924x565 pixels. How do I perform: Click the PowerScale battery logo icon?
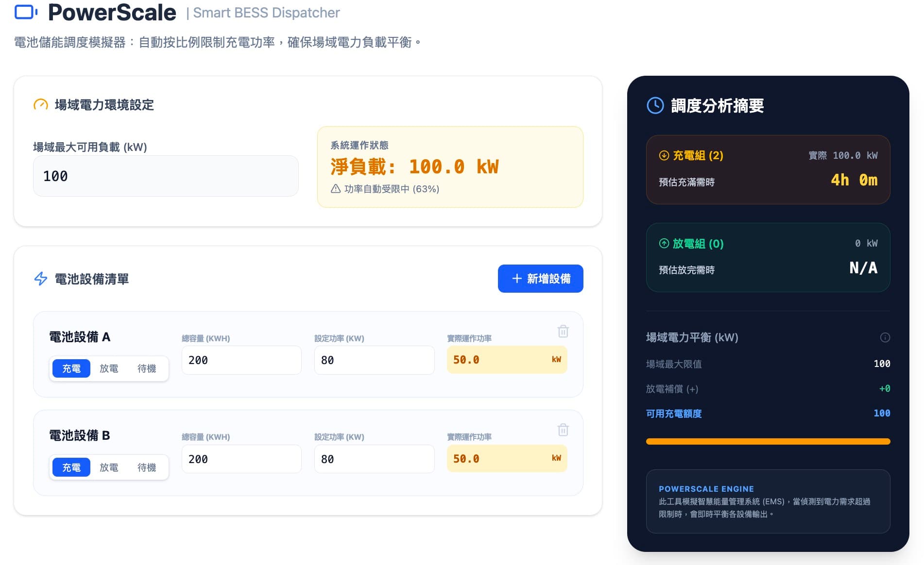[x=26, y=12]
